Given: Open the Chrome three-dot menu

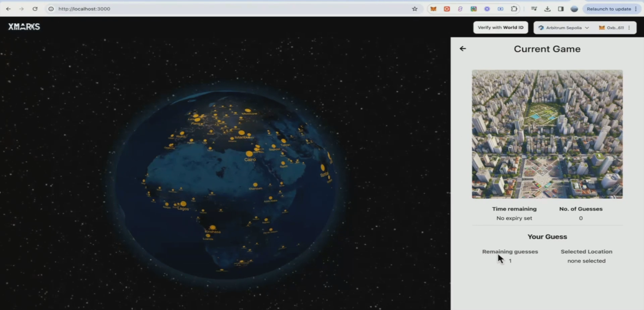Looking at the screenshot, I should click(x=636, y=9).
